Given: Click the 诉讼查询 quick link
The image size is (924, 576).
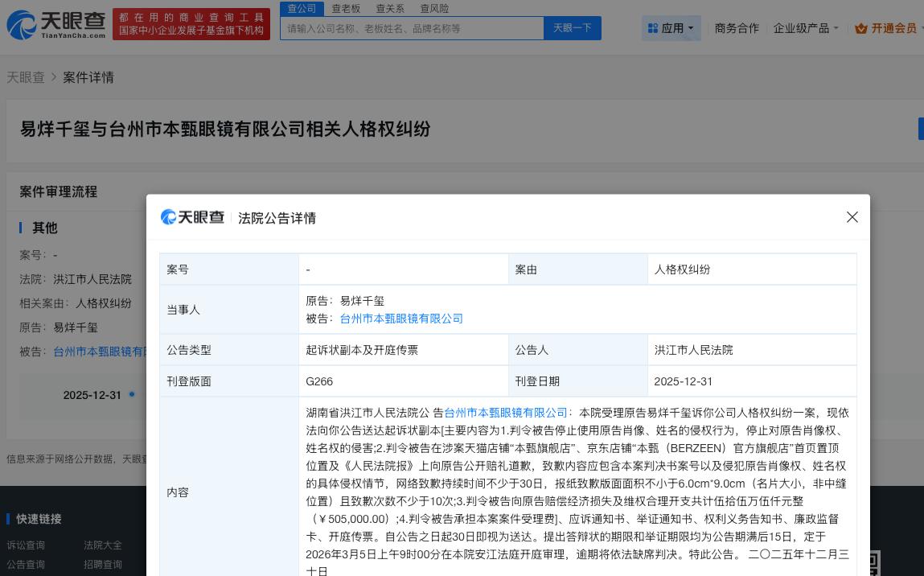Looking at the screenshot, I should (x=27, y=545).
